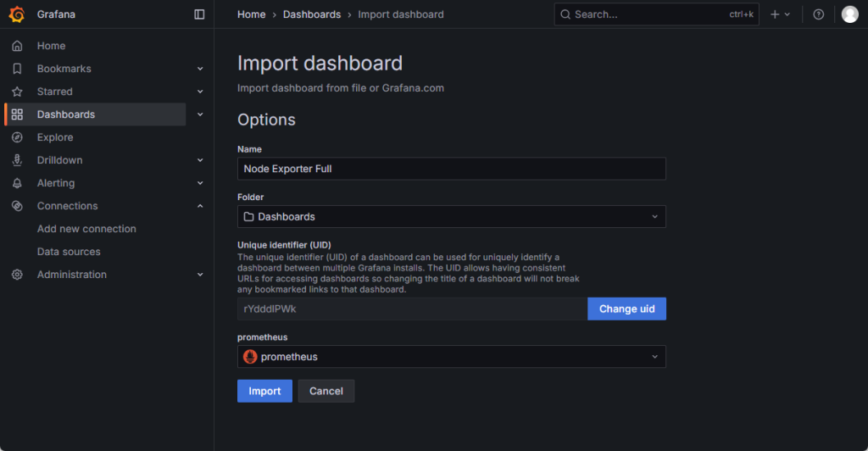
Task: Select Data sources menu item
Action: coord(69,252)
